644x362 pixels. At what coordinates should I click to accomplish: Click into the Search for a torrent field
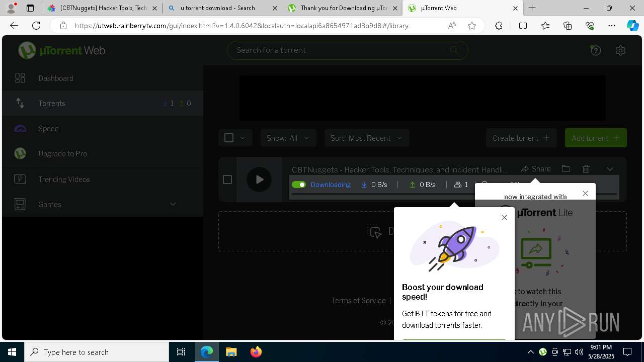(x=347, y=50)
